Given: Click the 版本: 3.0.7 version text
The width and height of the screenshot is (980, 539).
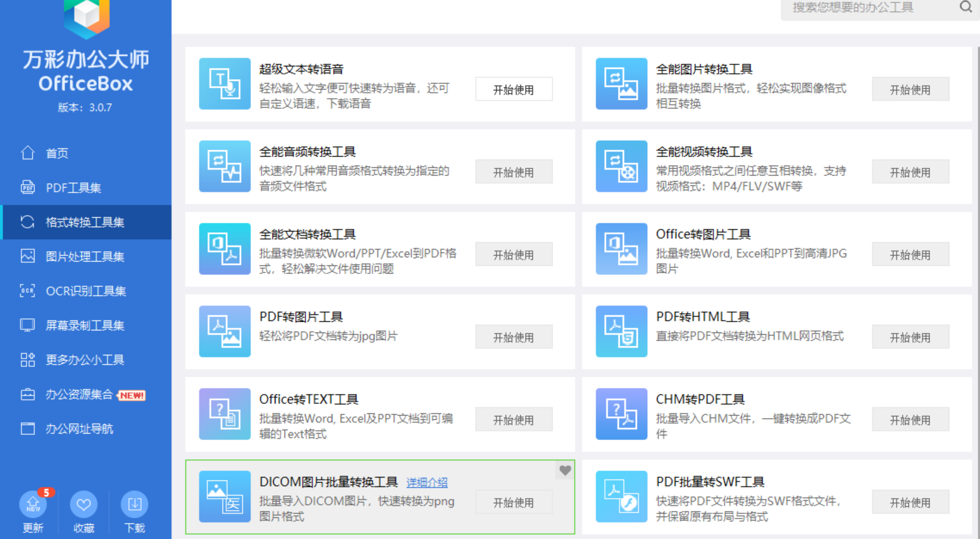Looking at the screenshot, I should [85, 107].
